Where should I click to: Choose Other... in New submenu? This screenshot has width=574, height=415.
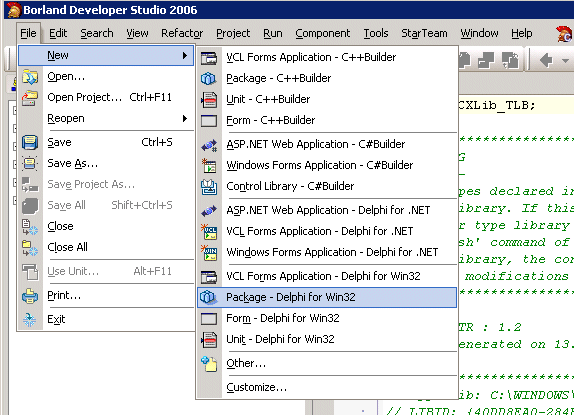tap(327, 363)
